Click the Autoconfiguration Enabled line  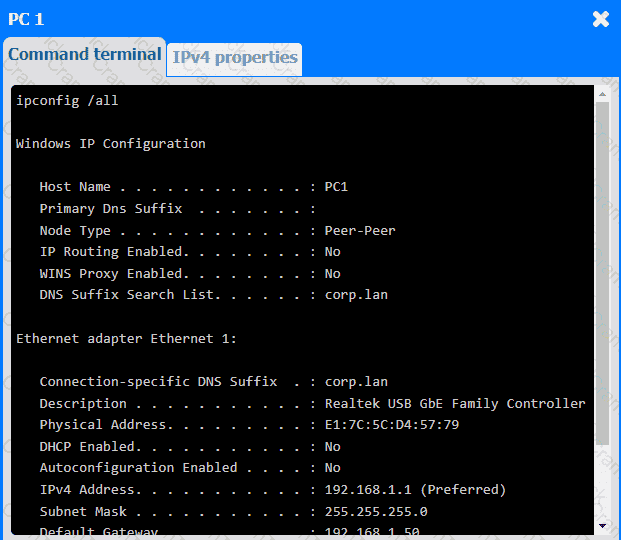point(190,468)
